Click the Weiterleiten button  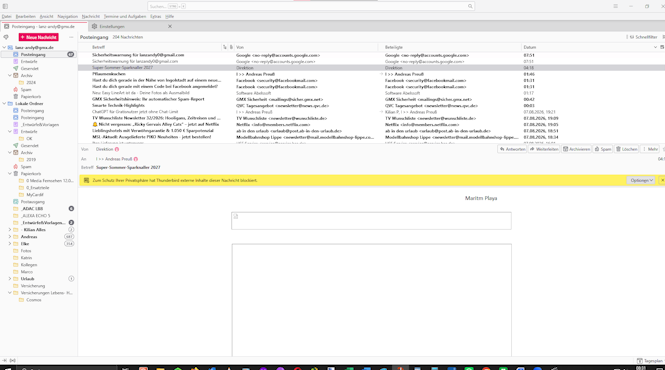click(x=544, y=149)
